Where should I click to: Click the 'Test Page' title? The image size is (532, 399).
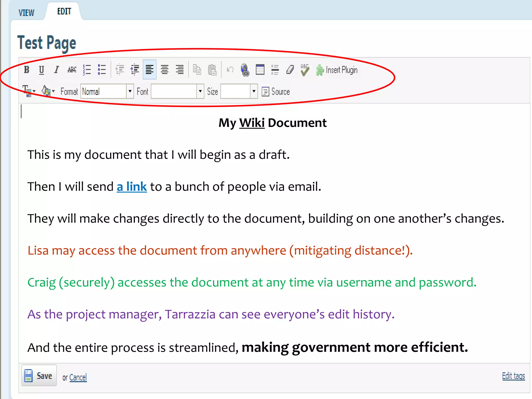pos(47,43)
